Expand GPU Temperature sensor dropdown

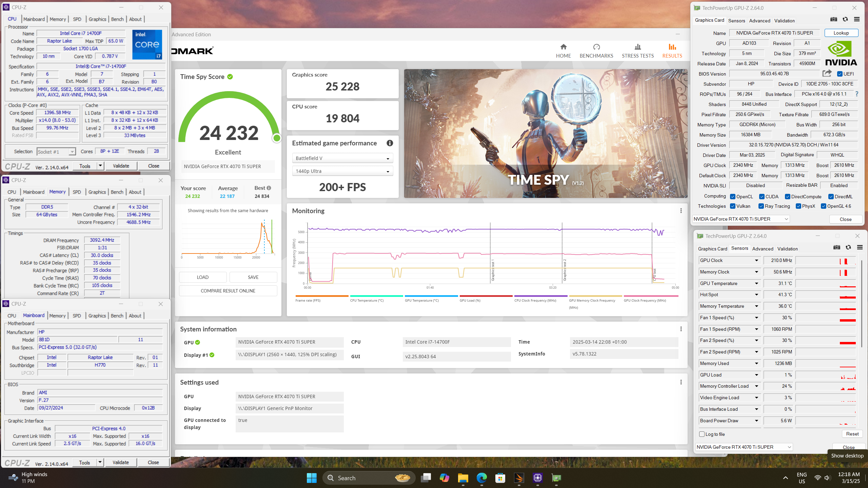pyautogui.click(x=756, y=283)
